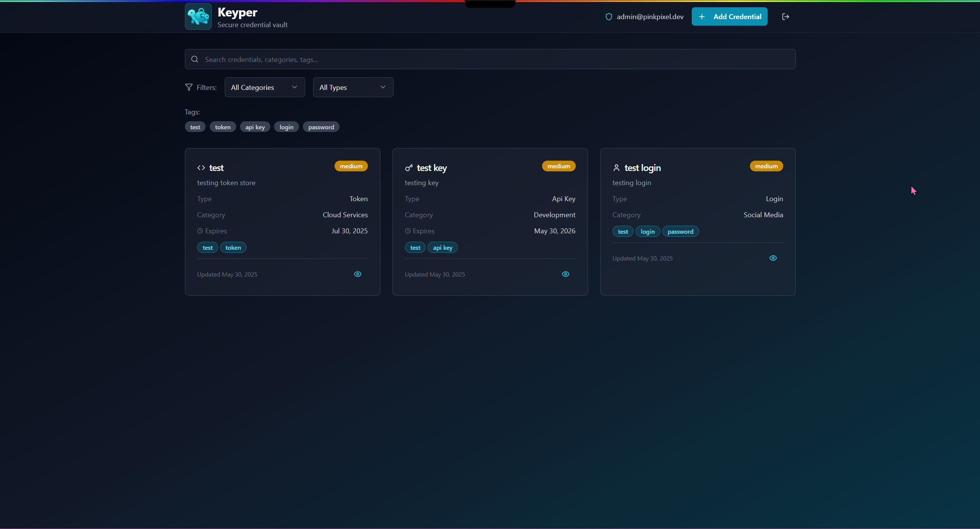This screenshot has width=980, height=529.
Task: Click medium priority badge on test login card
Action: coord(766,166)
